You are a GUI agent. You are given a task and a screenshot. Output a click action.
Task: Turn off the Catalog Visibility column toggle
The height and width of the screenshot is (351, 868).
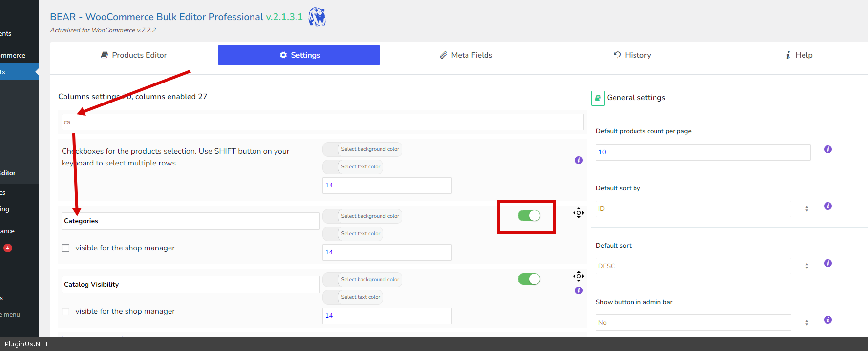coord(529,279)
